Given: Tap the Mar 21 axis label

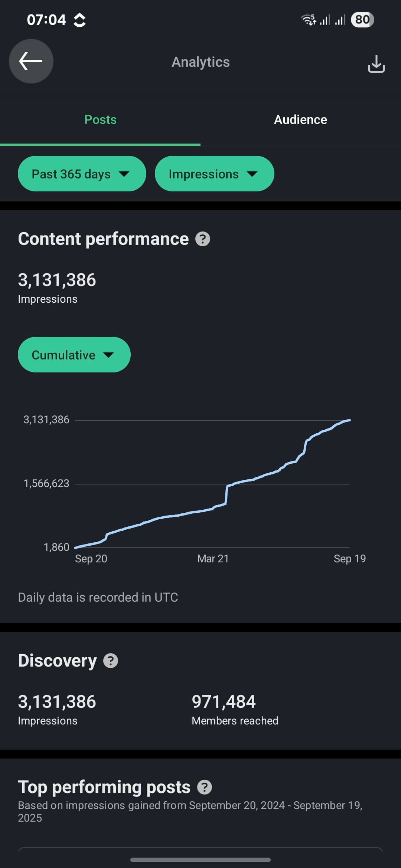Looking at the screenshot, I should pos(213,559).
